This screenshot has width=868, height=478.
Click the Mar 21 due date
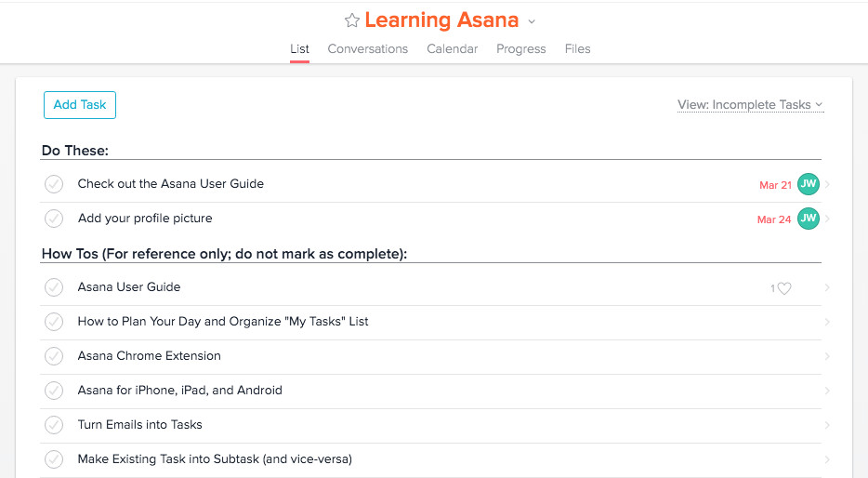click(775, 185)
